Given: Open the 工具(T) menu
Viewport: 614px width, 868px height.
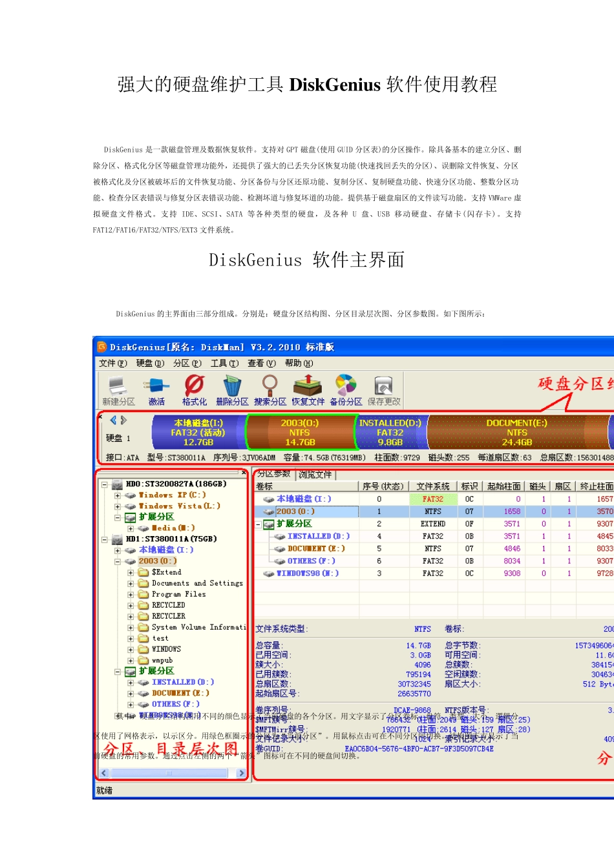Looking at the screenshot, I should [225, 364].
